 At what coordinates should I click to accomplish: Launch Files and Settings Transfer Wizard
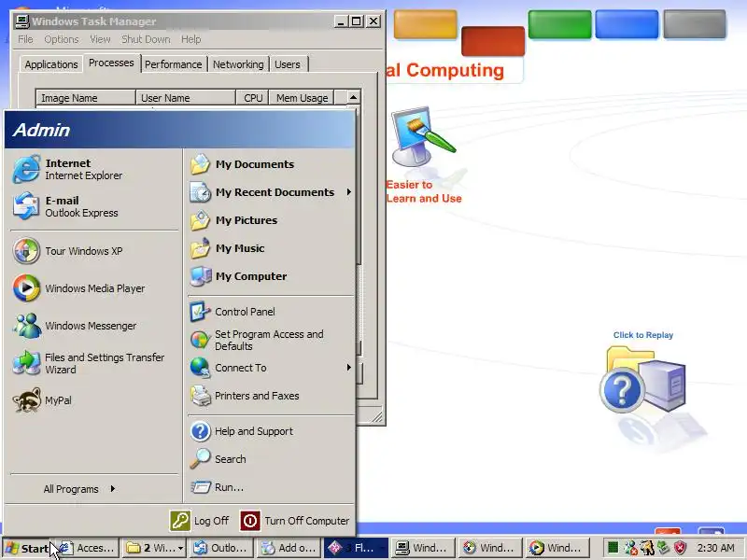94,363
